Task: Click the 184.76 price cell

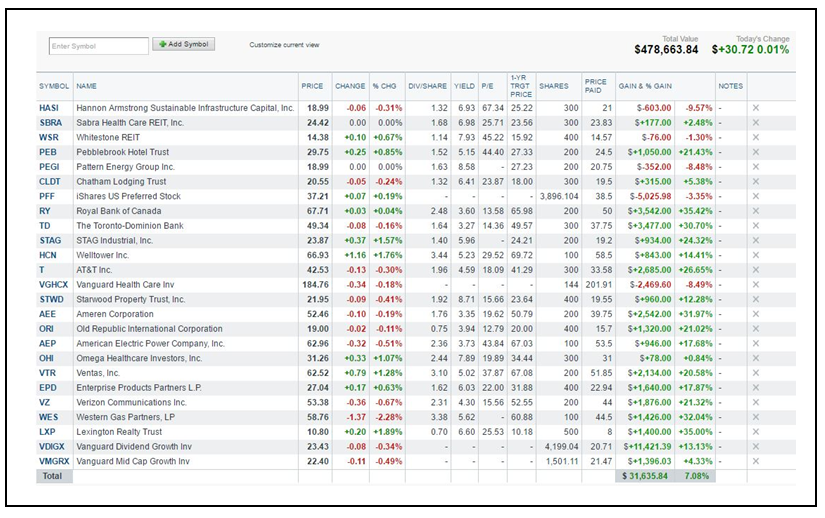Action: [316, 285]
